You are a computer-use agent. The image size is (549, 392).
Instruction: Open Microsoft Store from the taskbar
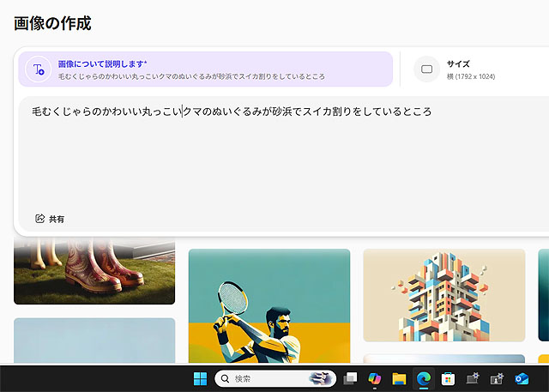pos(448,378)
